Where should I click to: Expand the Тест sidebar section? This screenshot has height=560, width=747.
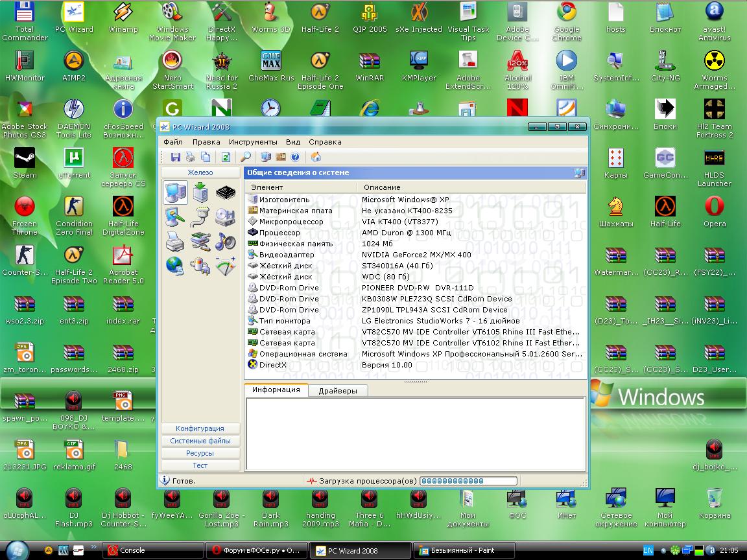[x=200, y=465]
